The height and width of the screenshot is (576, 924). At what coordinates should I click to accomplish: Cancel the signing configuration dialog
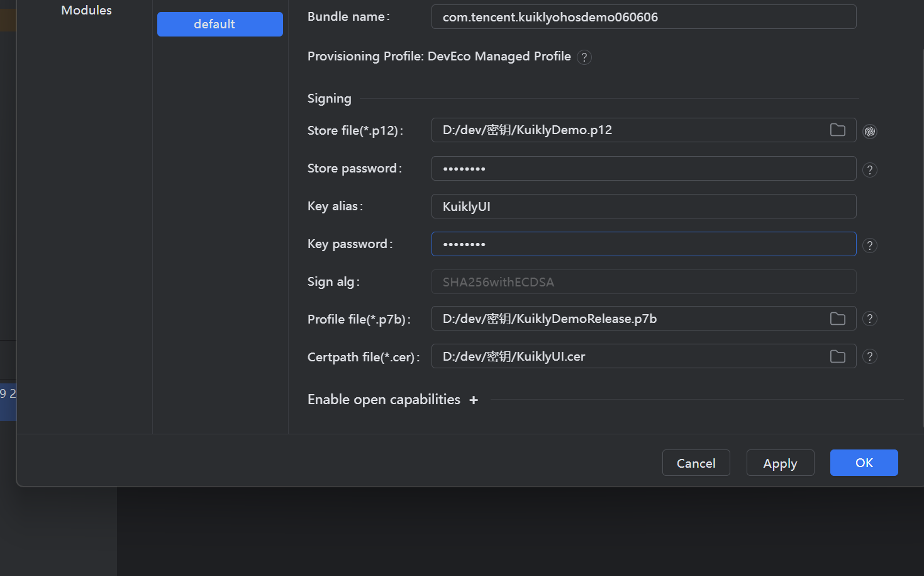(x=696, y=463)
